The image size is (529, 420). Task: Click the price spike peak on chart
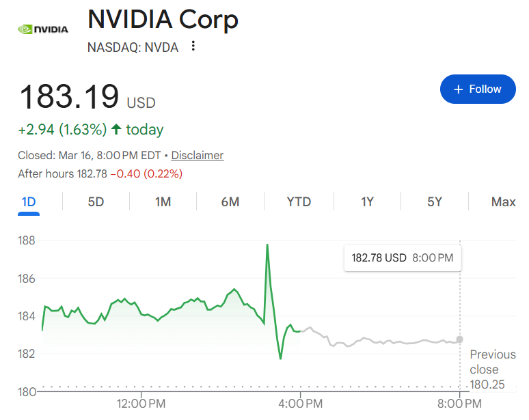pyautogui.click(x=267, y=244)
